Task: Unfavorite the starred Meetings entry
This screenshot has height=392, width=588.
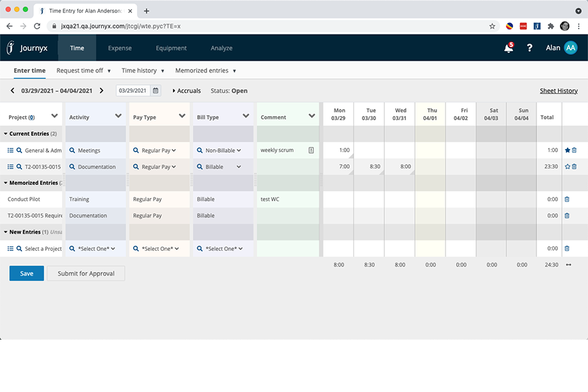Action: (567, 150)
